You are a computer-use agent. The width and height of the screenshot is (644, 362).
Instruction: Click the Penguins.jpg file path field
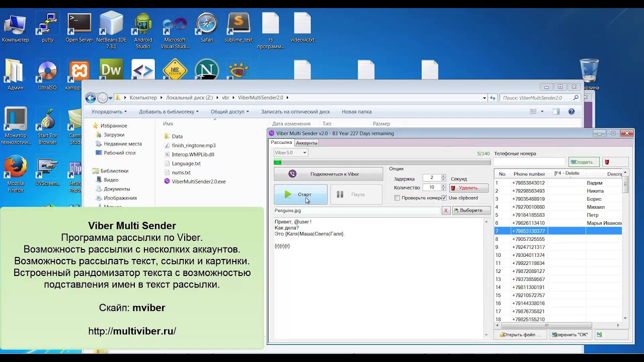point(357,211)
